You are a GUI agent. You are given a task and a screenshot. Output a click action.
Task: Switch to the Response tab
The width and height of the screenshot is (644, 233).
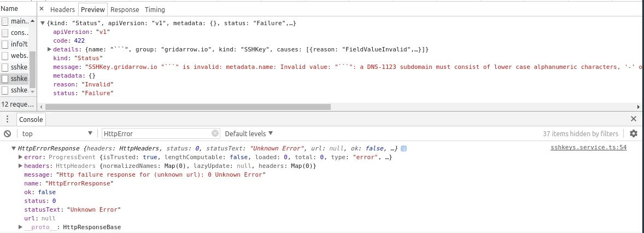pos(125,9)
